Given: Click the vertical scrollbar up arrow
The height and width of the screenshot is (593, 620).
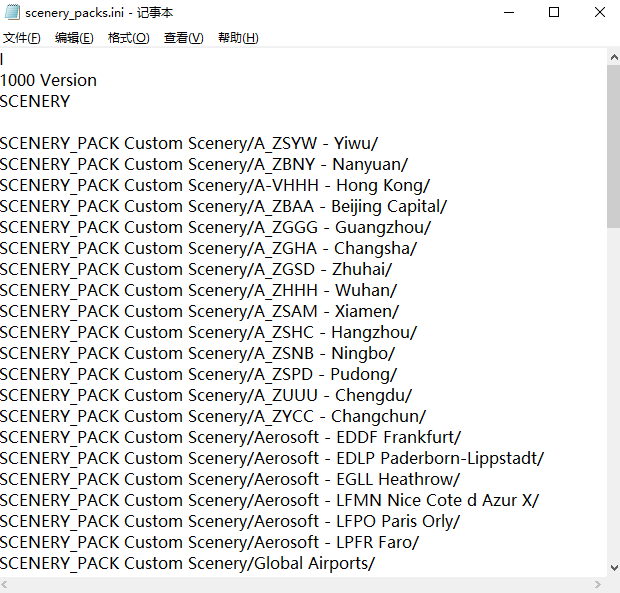Looking at the screenshot, I should tap(614, 57).
